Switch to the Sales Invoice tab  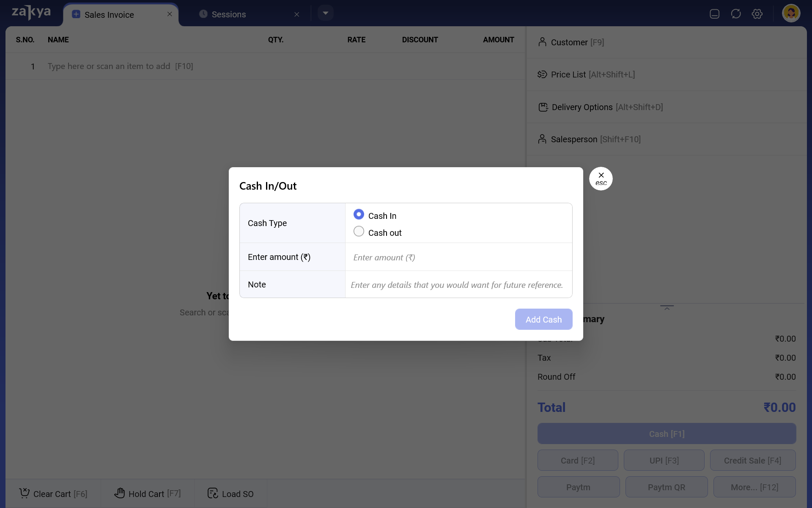click(109, 15)
